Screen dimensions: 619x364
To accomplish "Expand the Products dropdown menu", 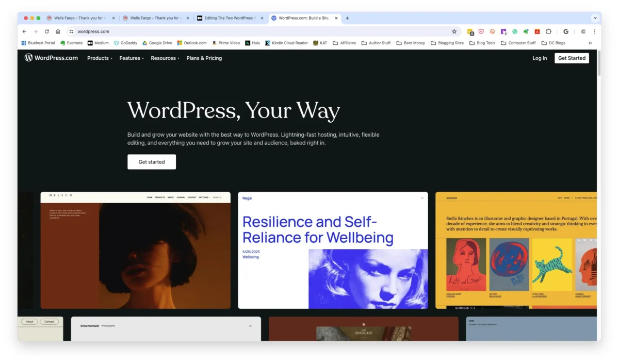I will pos(100,58).
